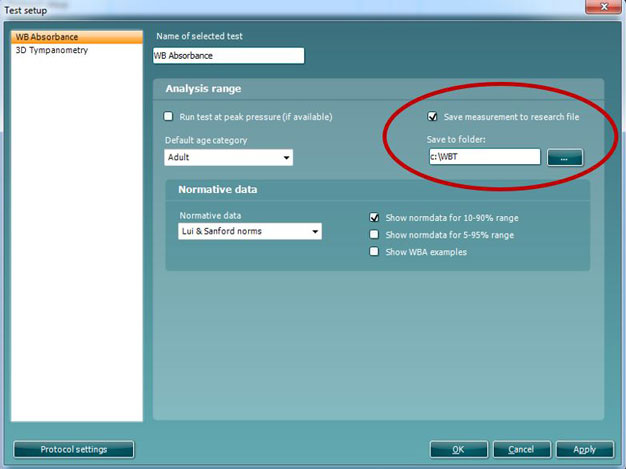This screenshot has width=626, height=469.
Task: Toggle Show normdata for 10-90% range
Action: [374, 218]
